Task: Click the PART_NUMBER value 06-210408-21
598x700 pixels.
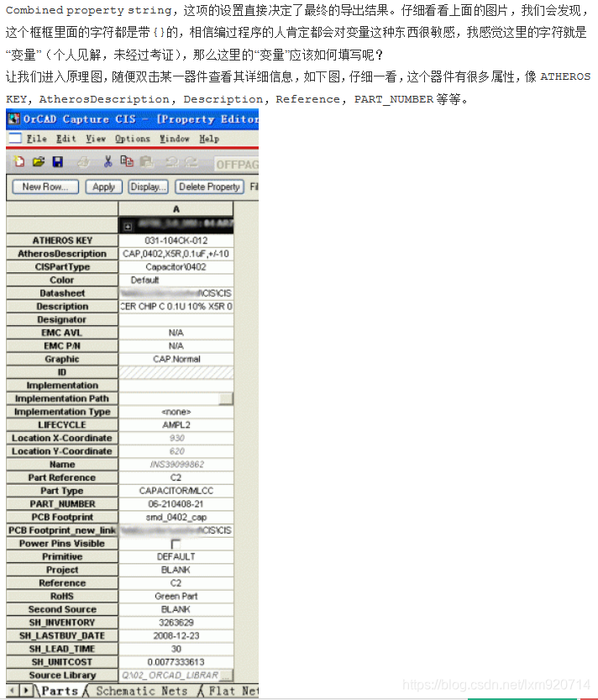Action: coord(176,504)
